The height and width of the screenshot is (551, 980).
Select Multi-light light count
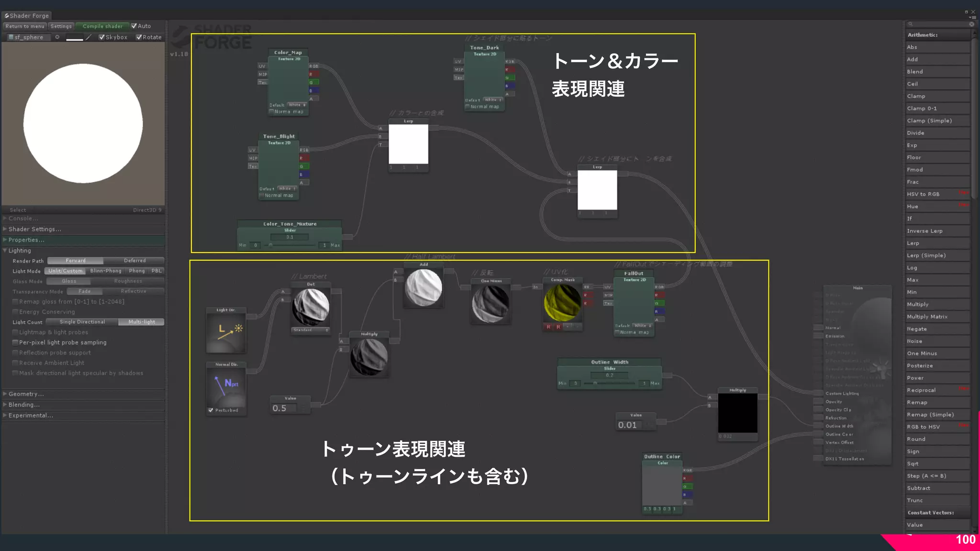142,321
